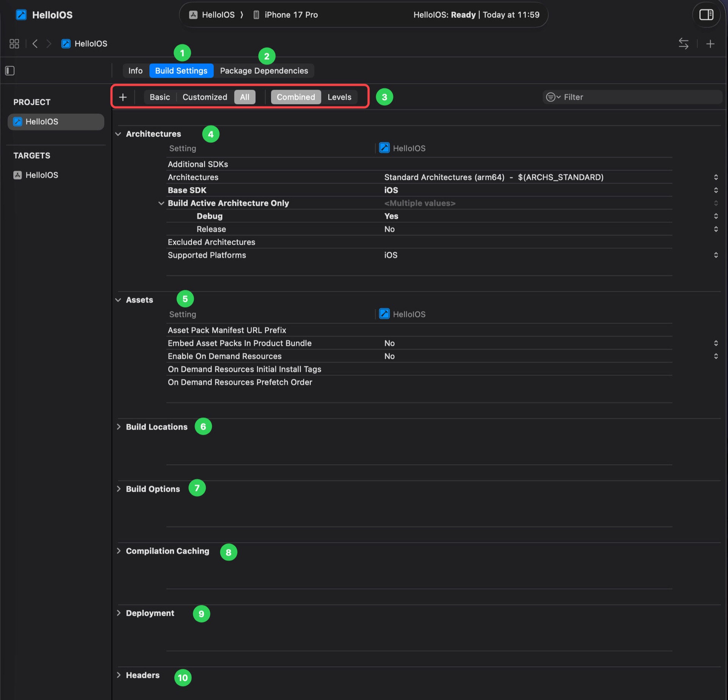Add a new editor with the plus icon
Image resolution: width=728 pixels, height=700 pixels.
tap(710, 44)
